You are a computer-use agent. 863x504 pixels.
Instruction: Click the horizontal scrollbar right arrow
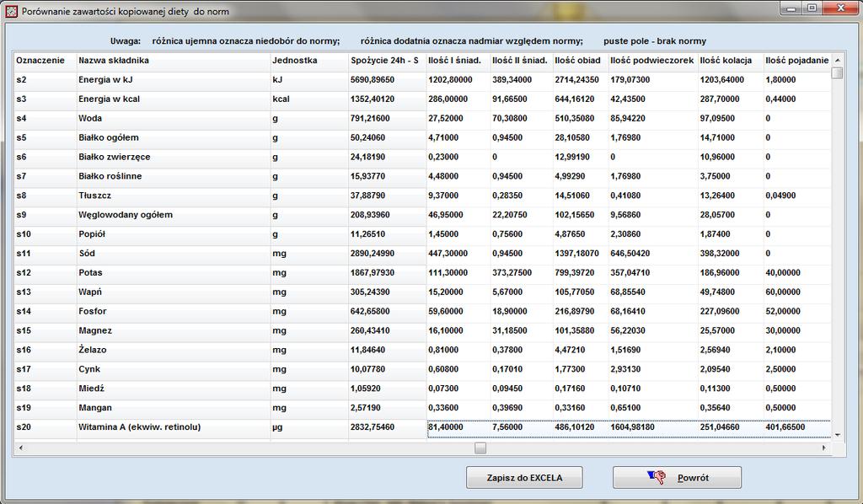click(x=824, y=448)
